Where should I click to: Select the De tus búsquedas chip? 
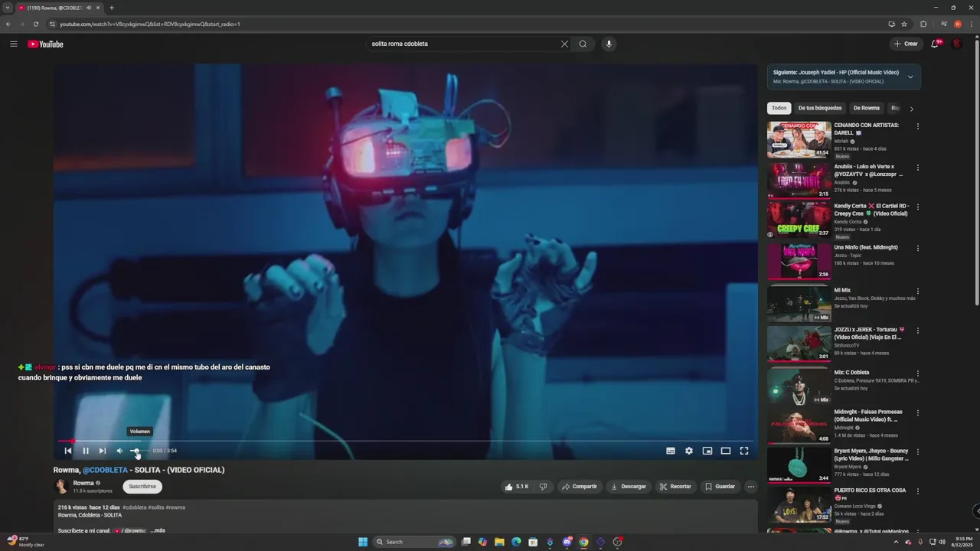coord(820,108)
